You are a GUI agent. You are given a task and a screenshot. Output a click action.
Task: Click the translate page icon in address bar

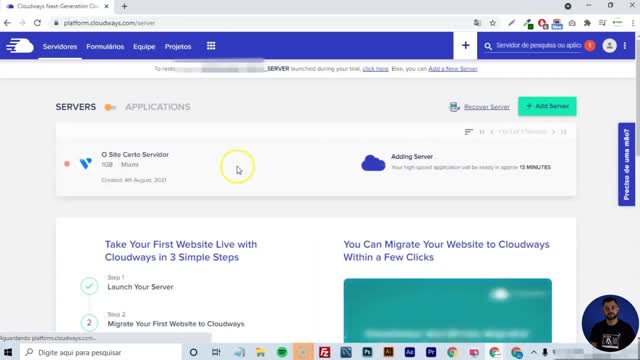[x=477, y=23]
